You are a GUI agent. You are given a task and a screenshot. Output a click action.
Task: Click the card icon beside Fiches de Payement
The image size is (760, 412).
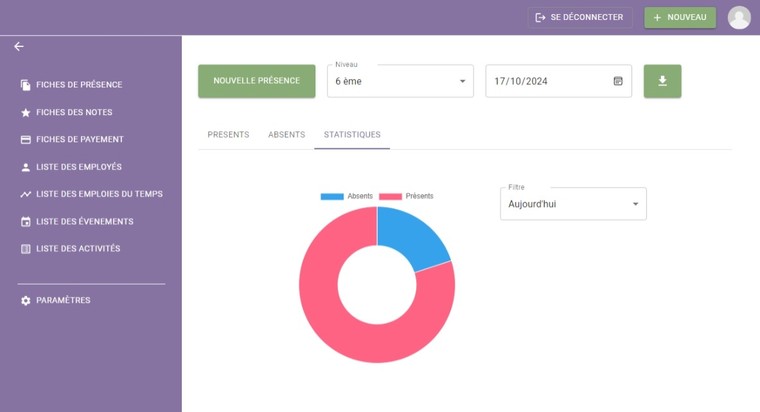26,140
